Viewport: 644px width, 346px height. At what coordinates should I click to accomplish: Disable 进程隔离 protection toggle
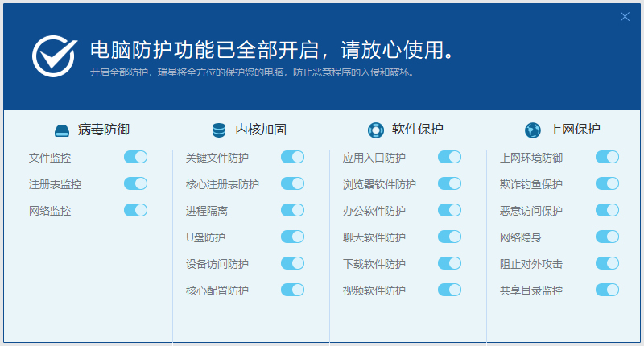[x=292, y=211]
